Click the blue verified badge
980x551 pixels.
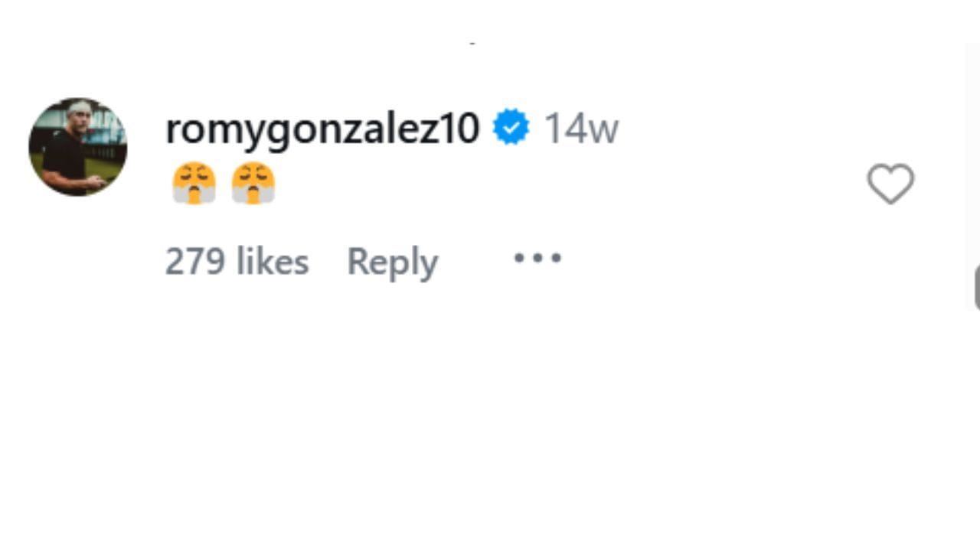click(x=511, y=128)
